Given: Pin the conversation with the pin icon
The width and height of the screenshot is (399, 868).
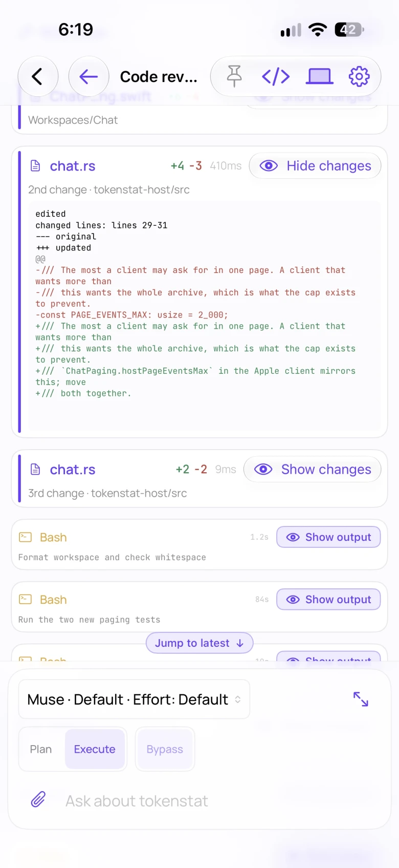Looking at the screenshot, I should [234, 77].
